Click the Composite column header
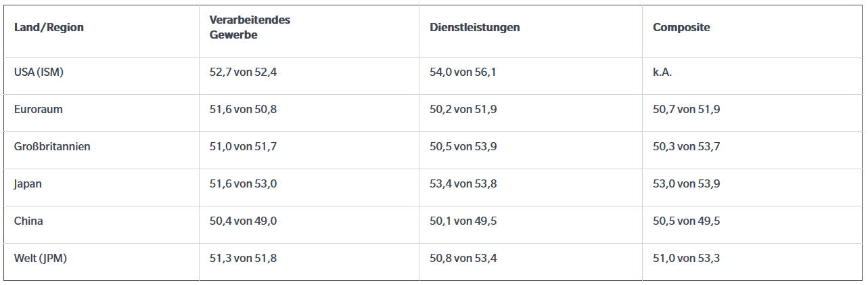 point(681,28)
